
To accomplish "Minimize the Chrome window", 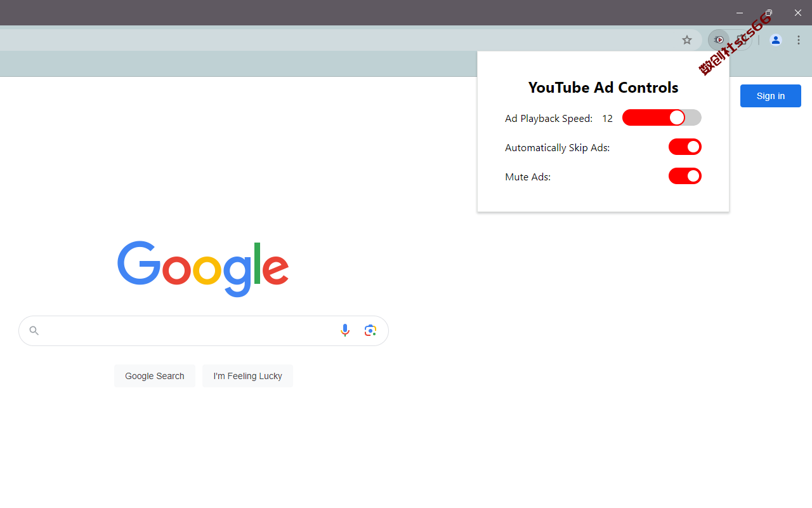I will point(740,13).
